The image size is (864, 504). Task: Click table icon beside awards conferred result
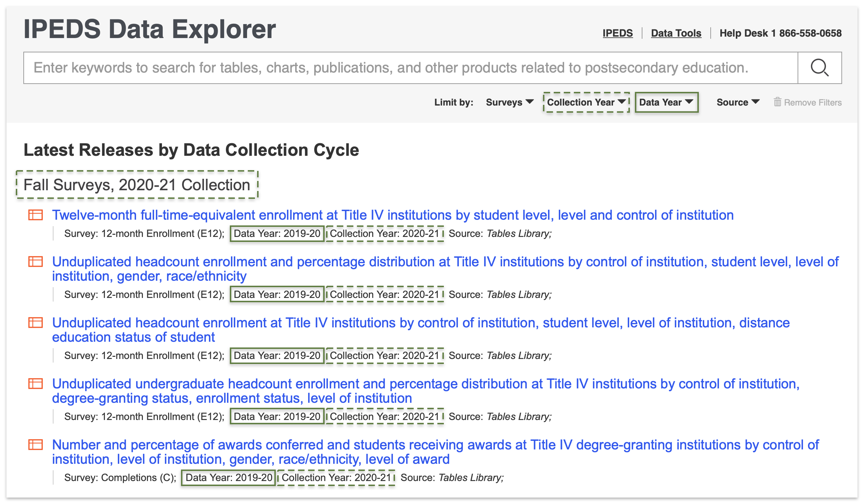[36, 445]
